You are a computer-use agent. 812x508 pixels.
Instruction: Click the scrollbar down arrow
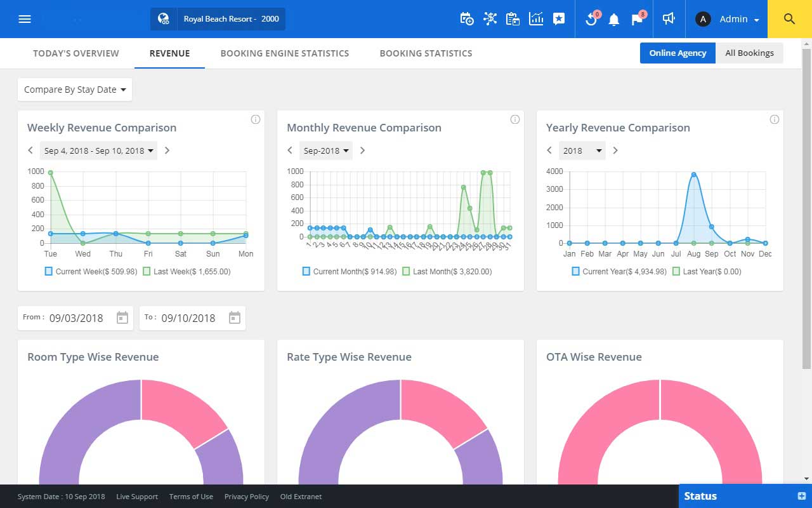[806, 478]
